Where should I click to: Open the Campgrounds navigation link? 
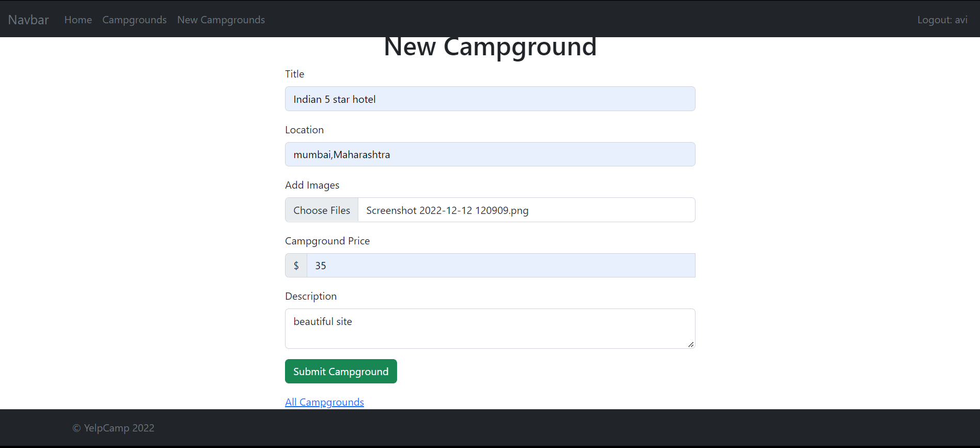pyautogui.click(x=134, y=20)
